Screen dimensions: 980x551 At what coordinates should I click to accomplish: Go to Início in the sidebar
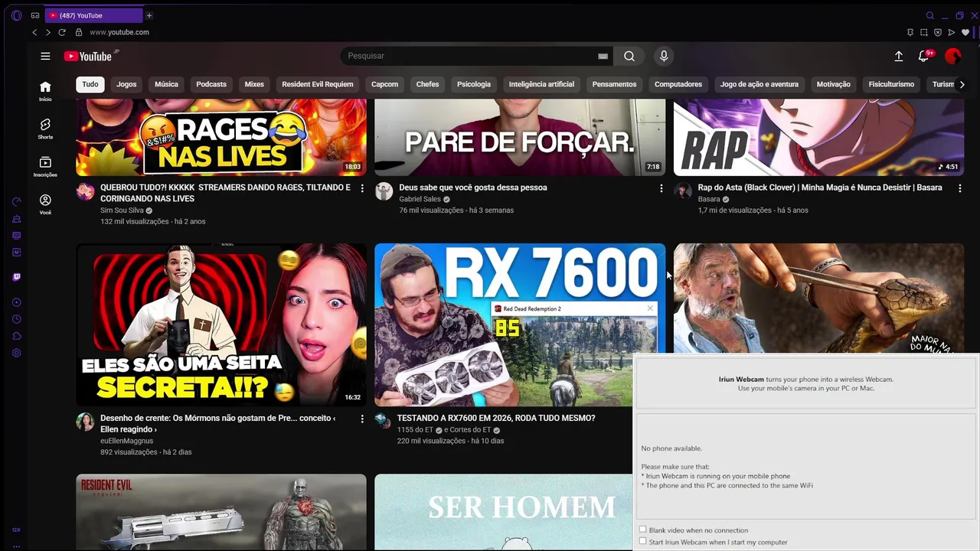point(45,91)
